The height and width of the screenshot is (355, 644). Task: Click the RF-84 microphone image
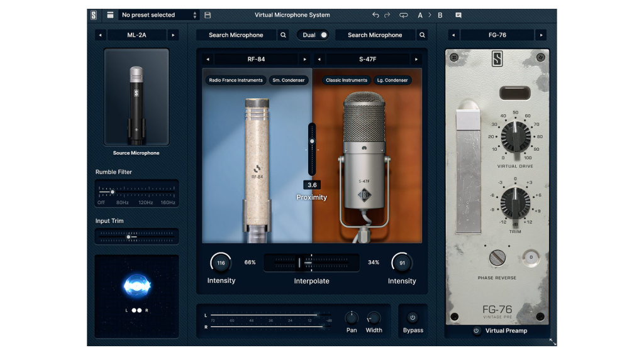257,170
